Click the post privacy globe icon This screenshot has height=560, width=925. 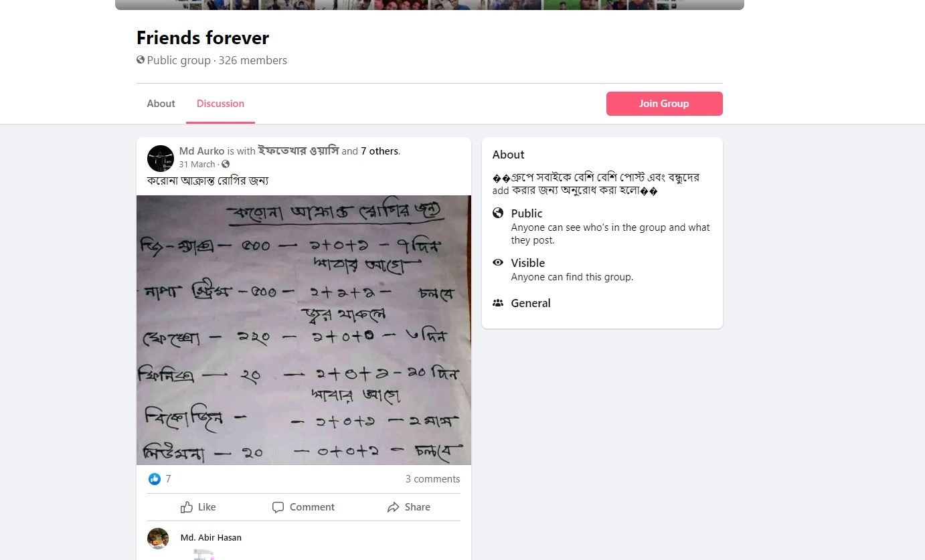pos(226,165)
